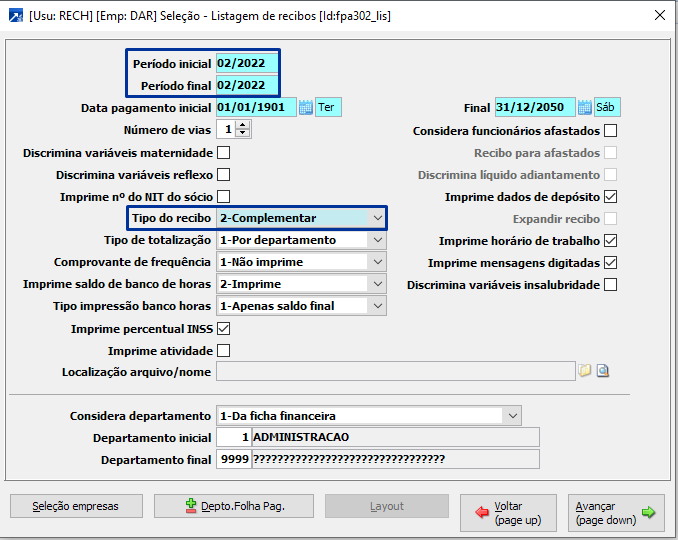Decrease Número de vias with down arrow
This screenshot has height=540, width=678.
243,134
